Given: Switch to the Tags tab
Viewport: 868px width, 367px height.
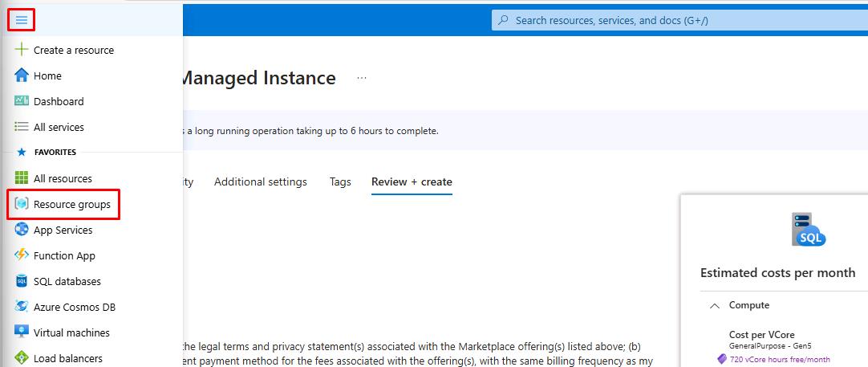Looking at the screenshot, I should point(340,181).
